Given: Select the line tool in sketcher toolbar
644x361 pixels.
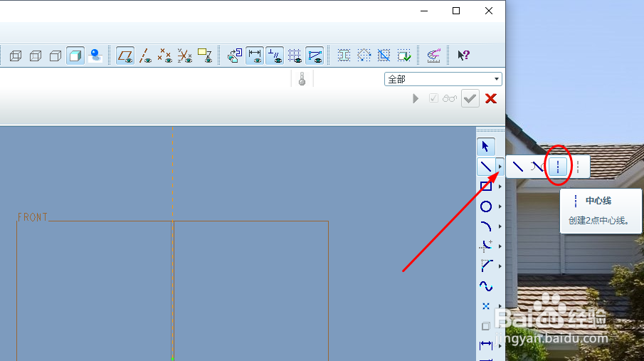Looking at the screenshot, I should click(486, 167).
